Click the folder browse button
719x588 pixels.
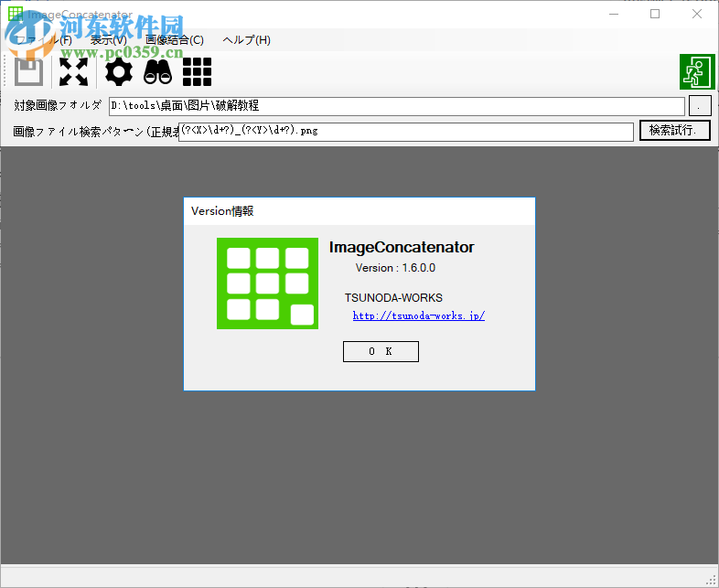[x=700, y=106]
